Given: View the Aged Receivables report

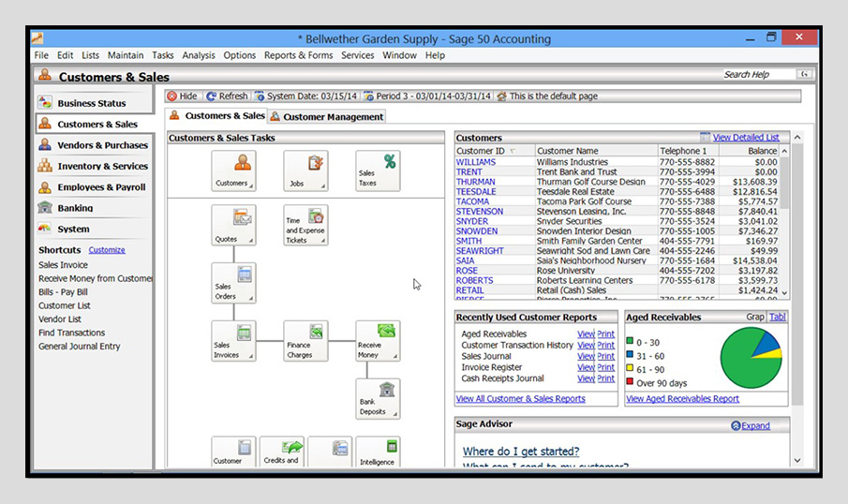Looking at the screenshot, I should [587, 334].
